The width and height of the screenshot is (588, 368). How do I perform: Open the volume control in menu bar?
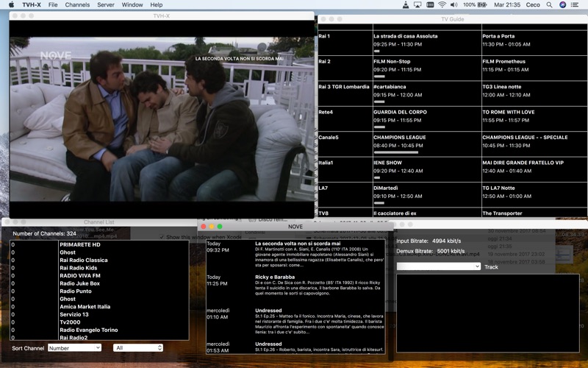453,4
